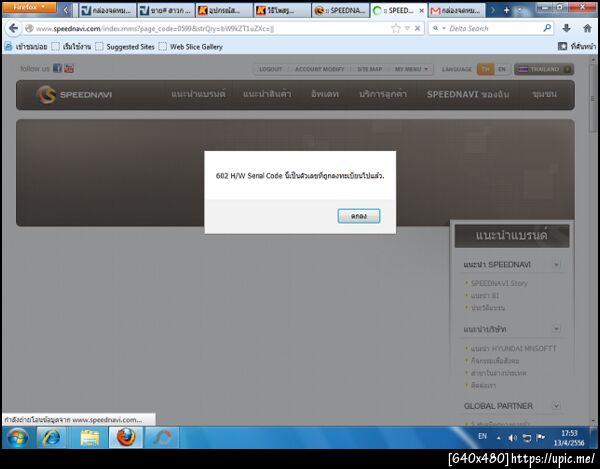Viewport: 600px width, 469px height.
Task: Click the search magnifier in Delta Search box
Action: [x=547, y=28]
